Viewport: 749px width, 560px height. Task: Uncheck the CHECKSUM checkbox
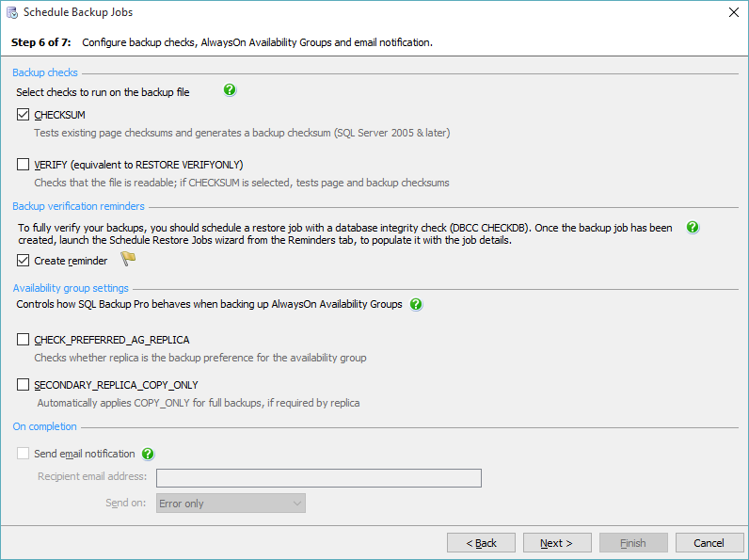(x=23, y=115)
